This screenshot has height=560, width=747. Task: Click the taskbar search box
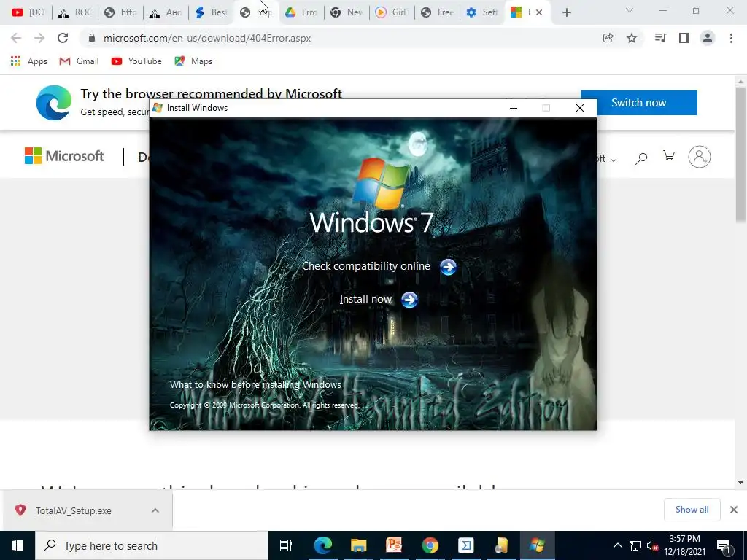tap(152, 545)
